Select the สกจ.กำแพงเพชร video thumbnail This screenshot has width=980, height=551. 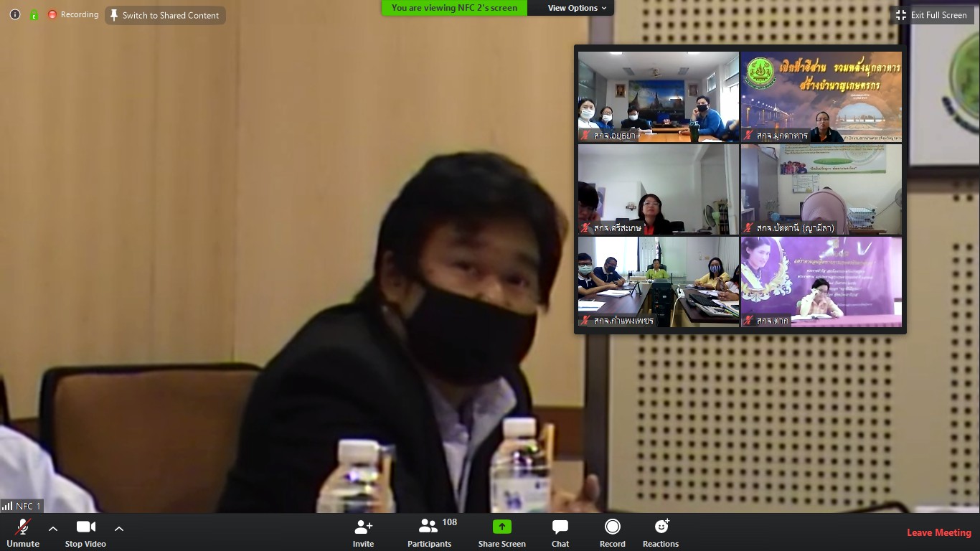point(659,282)
